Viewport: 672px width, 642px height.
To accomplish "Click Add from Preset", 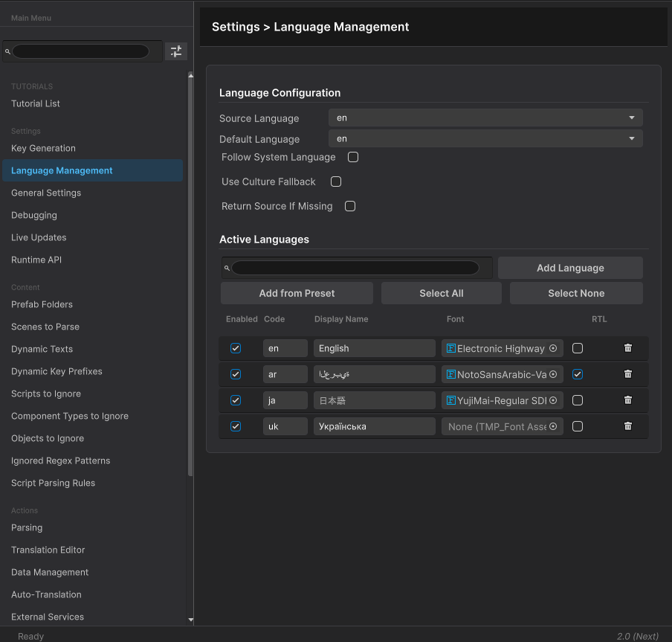I will [296, 292].
